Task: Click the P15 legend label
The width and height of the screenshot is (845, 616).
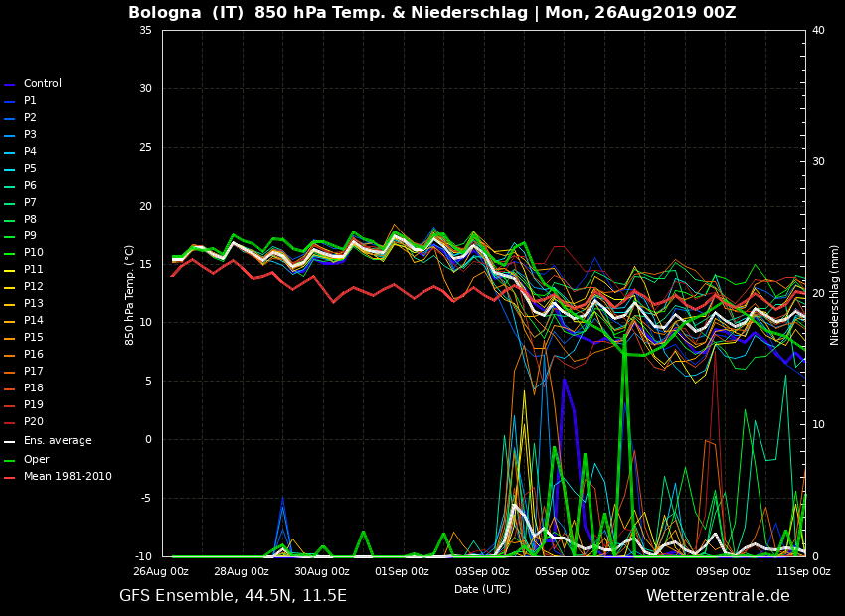Action: tap(33, 338)
